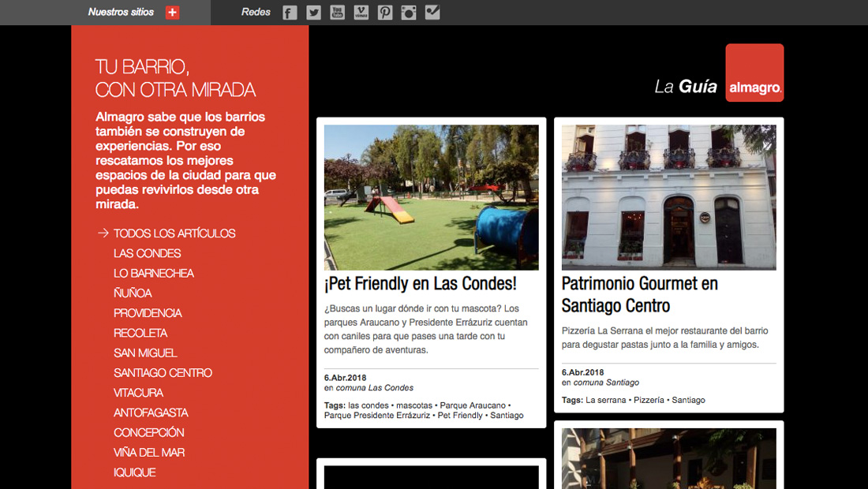Click the comuna Las Condes link

tap(375, 388)
